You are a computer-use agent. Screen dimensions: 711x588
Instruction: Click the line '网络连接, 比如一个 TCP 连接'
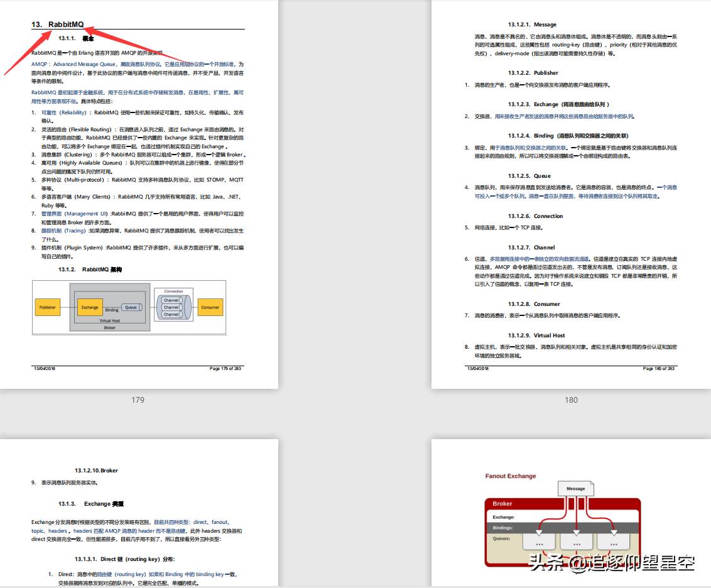point(509,227)
